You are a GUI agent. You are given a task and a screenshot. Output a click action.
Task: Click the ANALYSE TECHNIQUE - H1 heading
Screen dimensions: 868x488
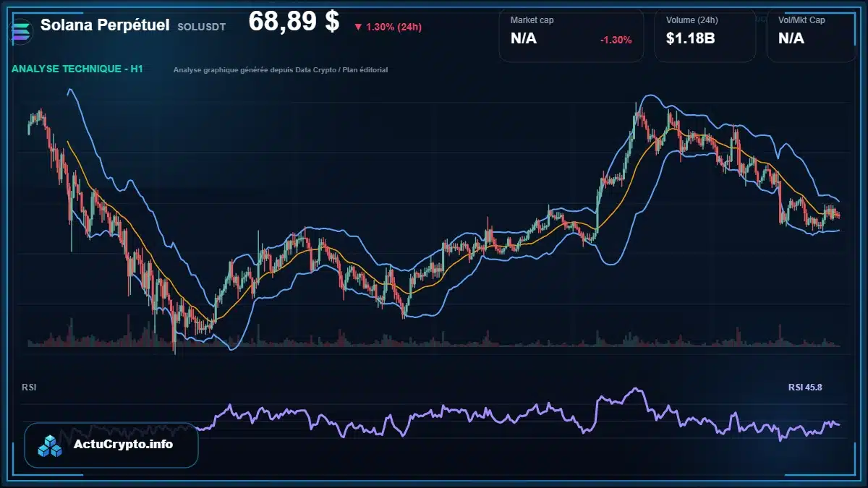pyautogui.click(x=77, y=69)
